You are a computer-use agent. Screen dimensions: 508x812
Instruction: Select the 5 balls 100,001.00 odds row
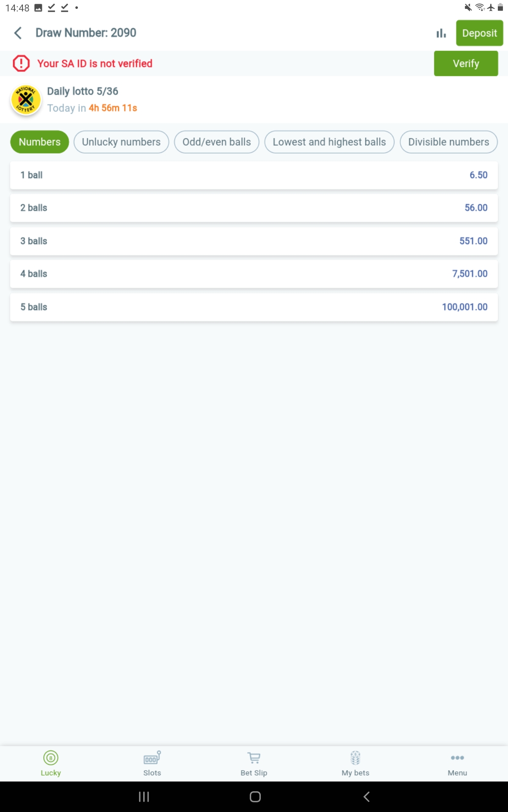coord(254,307)
